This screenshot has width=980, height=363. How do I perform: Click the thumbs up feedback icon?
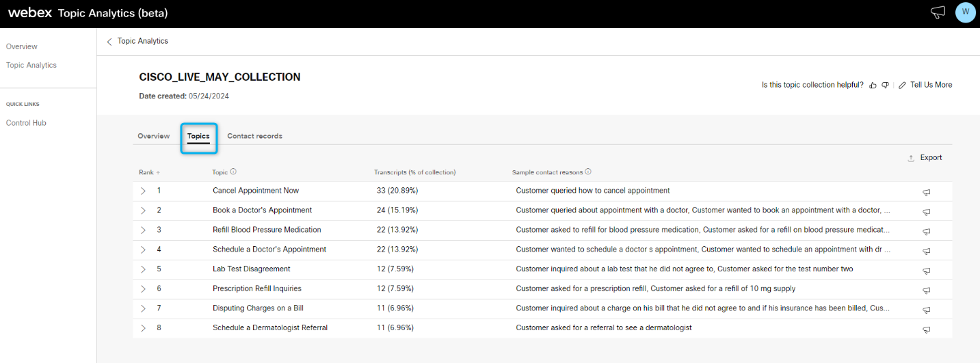(x=873, y=85)
